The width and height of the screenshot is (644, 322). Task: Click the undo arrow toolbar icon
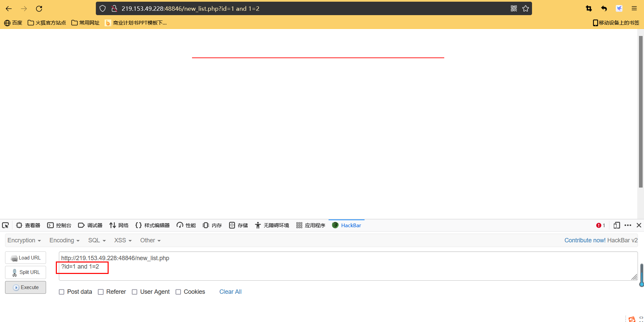604,9
